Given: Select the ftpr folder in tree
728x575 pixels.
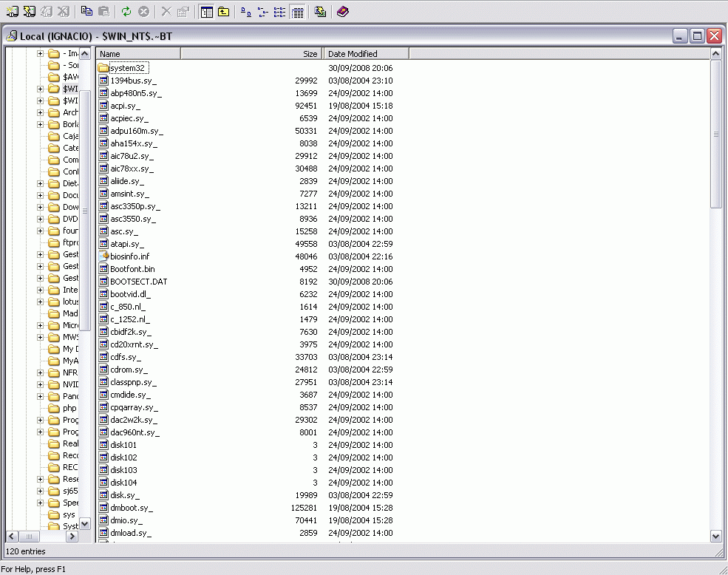Looking at the screenshot, I should tap(70, 242).
